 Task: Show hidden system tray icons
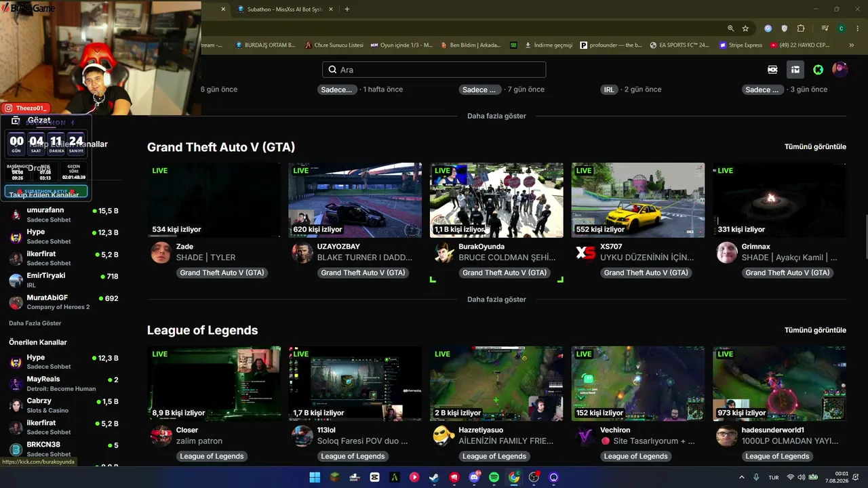point(741,477)
